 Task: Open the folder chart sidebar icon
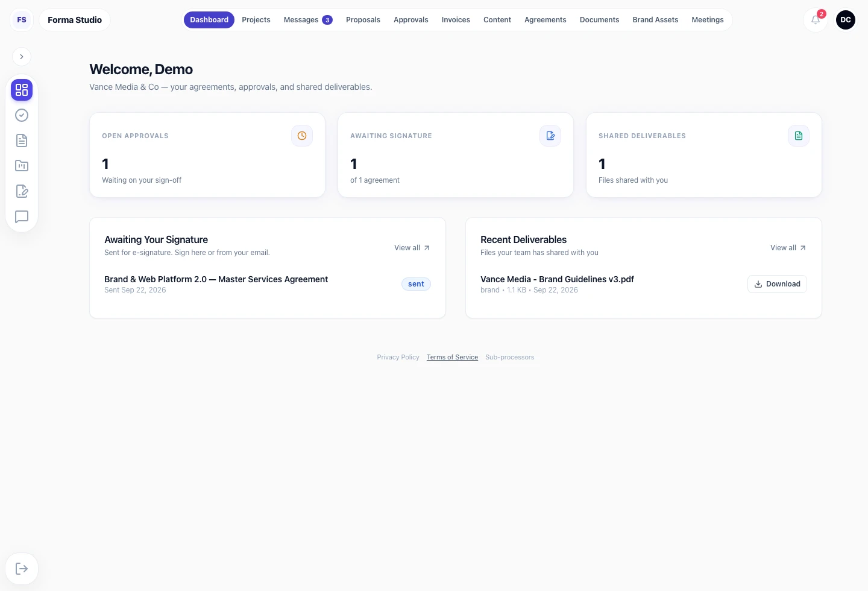[x=22, y=166]
